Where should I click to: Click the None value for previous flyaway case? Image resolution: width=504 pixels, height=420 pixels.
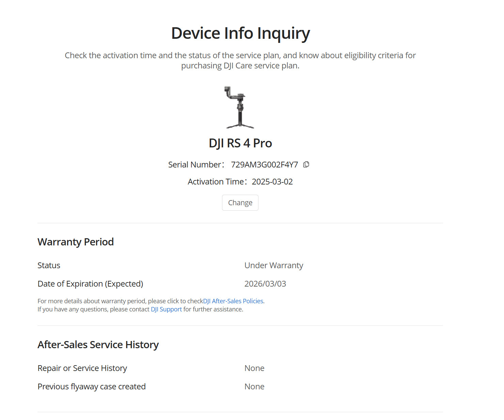click(x=254, y=387)
